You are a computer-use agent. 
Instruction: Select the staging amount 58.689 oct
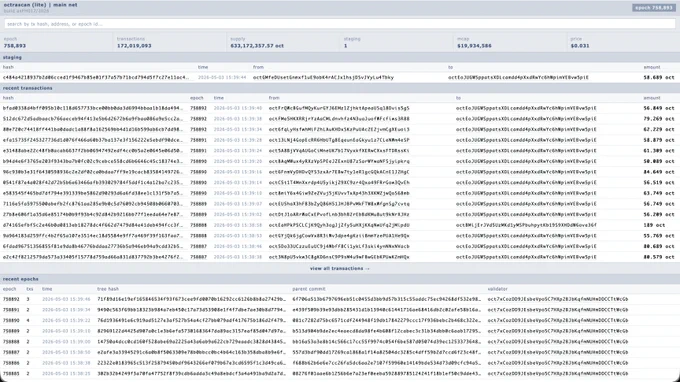coord(659,78)
